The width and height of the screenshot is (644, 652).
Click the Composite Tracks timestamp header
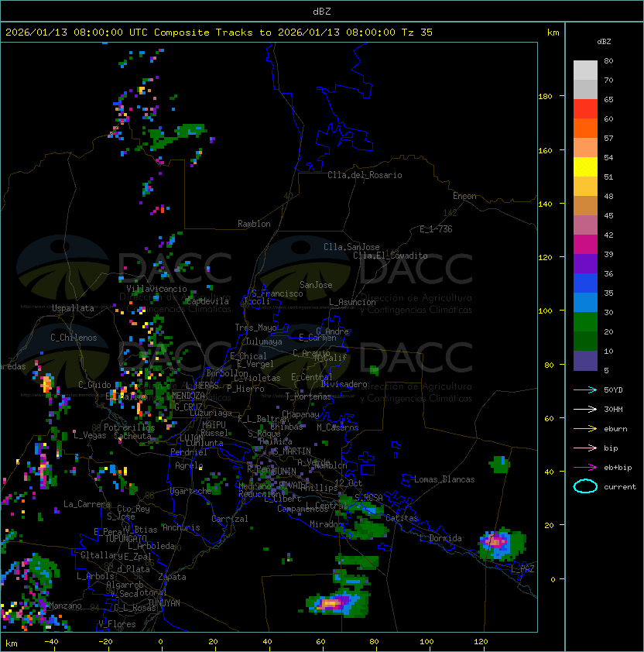[x=219, y=33]
